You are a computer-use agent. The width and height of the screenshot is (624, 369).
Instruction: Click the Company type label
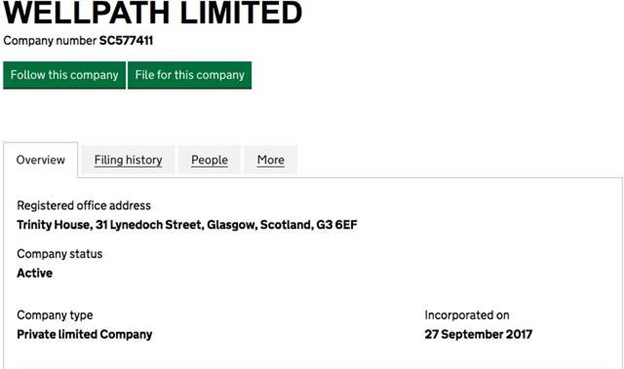tap(55, 315)
